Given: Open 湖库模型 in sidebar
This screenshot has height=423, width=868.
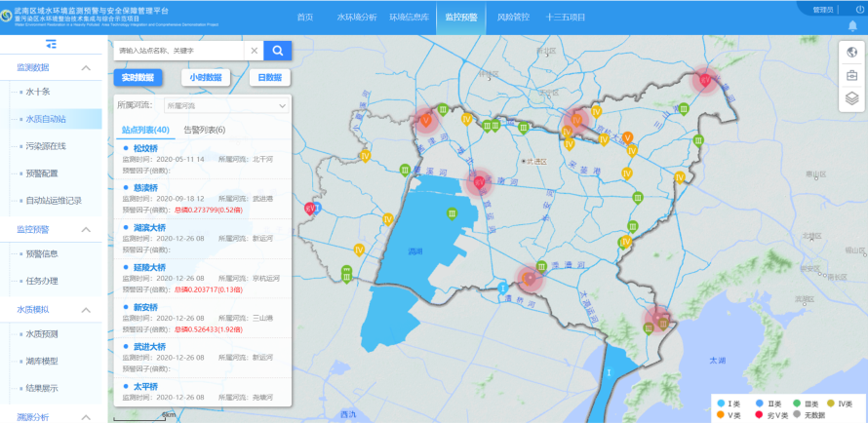Looking at the screenshot, I should pos(42,362).
